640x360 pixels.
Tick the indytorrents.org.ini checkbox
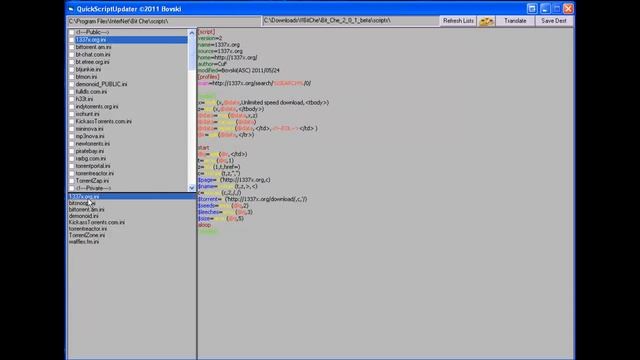click(x=71, y=107)
